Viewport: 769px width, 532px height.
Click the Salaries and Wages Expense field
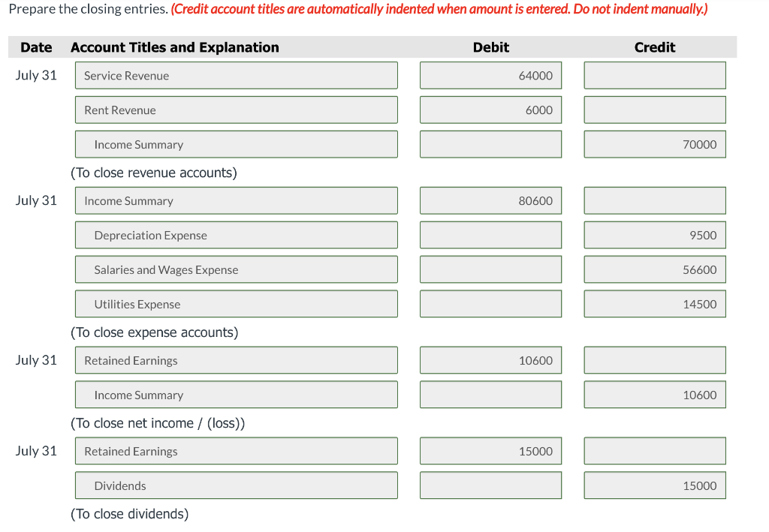pyautogui.click(x=237, y=269)
